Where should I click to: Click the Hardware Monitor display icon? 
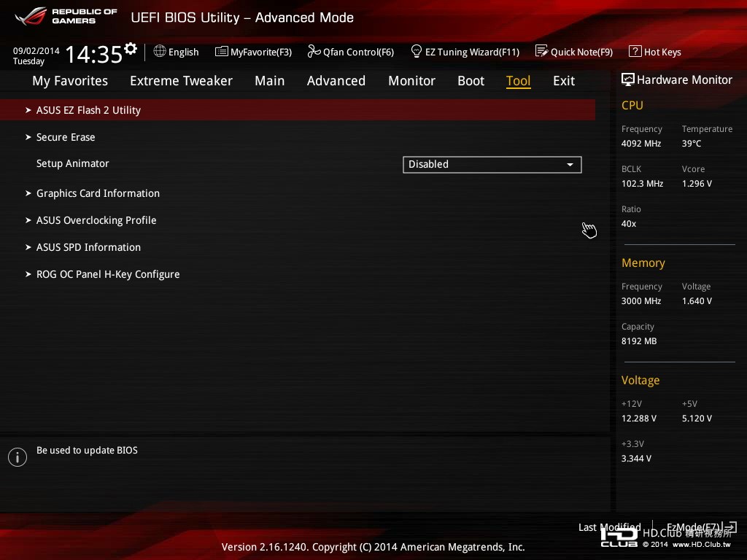628,79
